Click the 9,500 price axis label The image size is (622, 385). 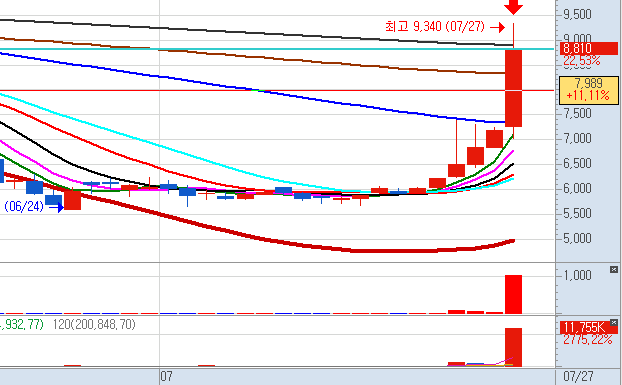[578, 15]
